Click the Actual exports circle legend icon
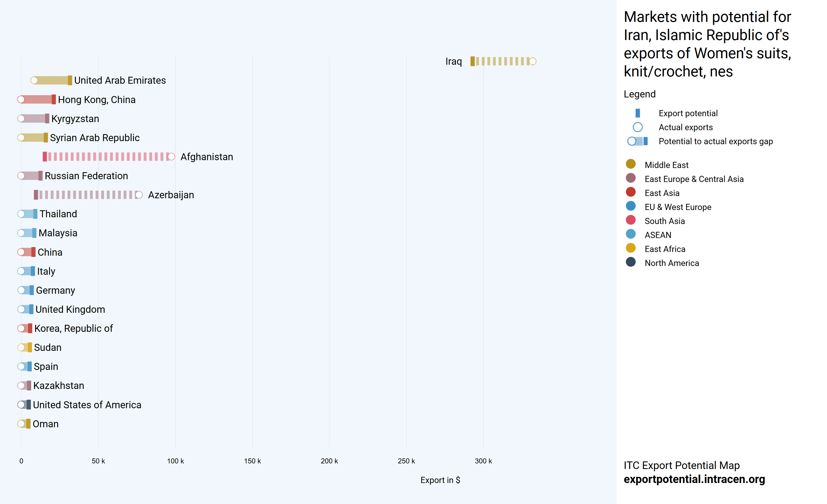 637,127
